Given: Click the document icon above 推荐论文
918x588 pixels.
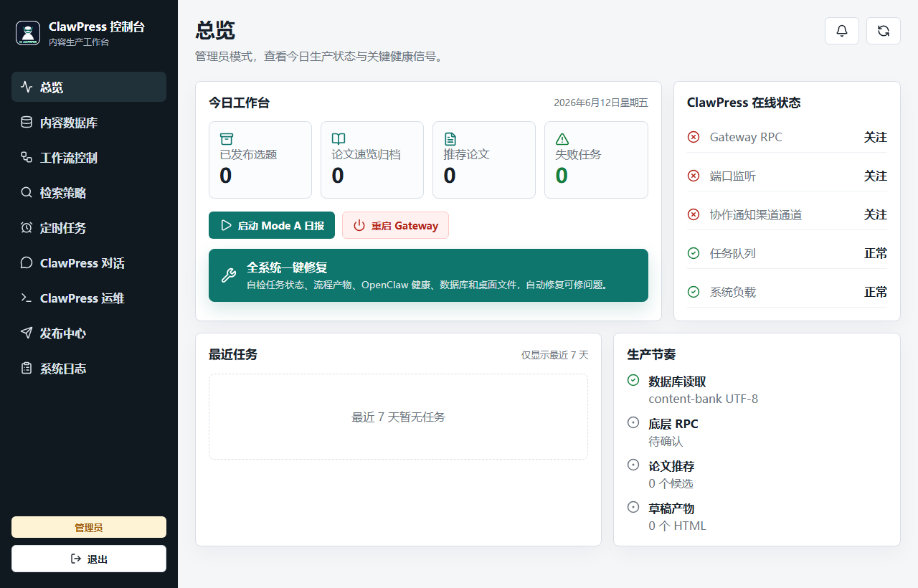Looking at the screenshot, I should coord(450,139).
